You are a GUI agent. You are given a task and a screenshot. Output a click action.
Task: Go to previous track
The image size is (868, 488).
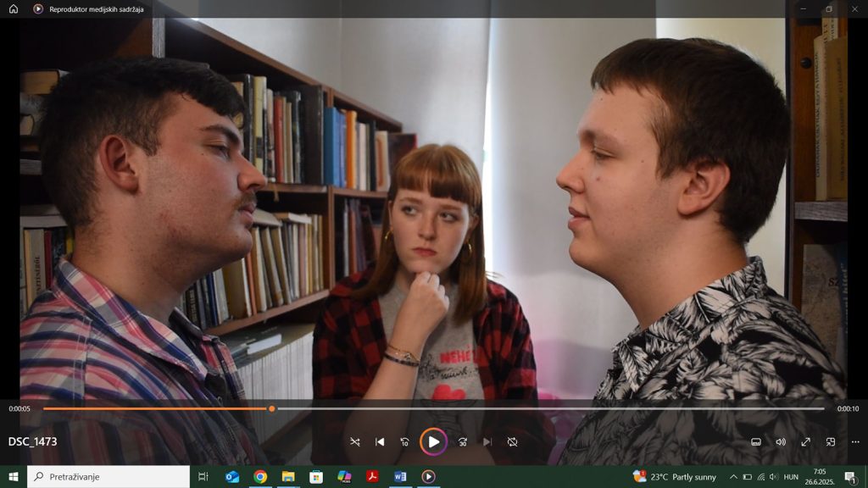(380, 441)
